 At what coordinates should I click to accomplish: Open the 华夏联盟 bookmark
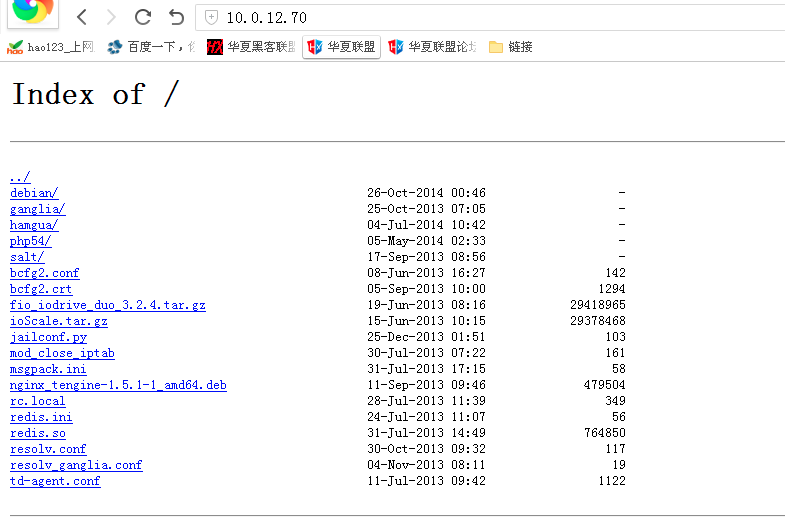[341, 47]
